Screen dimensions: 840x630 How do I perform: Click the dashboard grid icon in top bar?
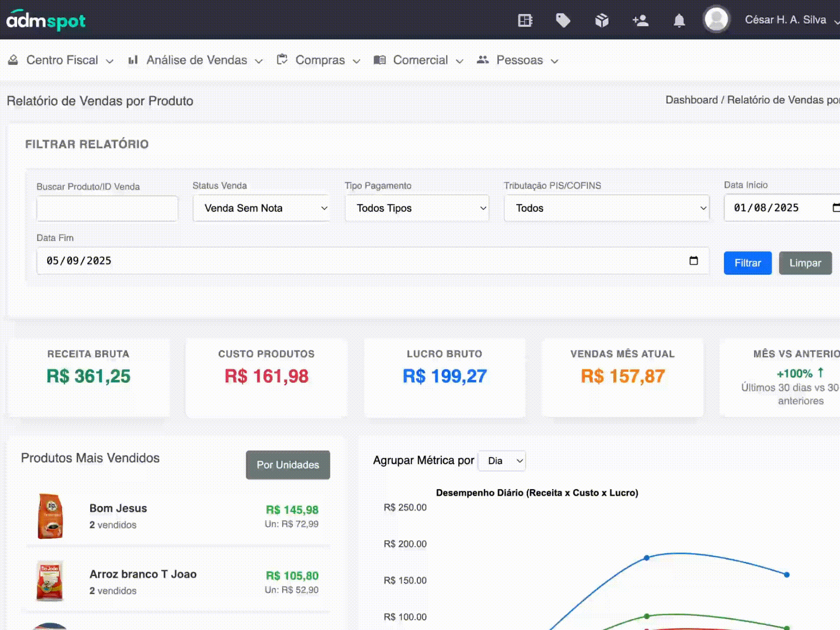pyautogui.click(x=525, y=20)
